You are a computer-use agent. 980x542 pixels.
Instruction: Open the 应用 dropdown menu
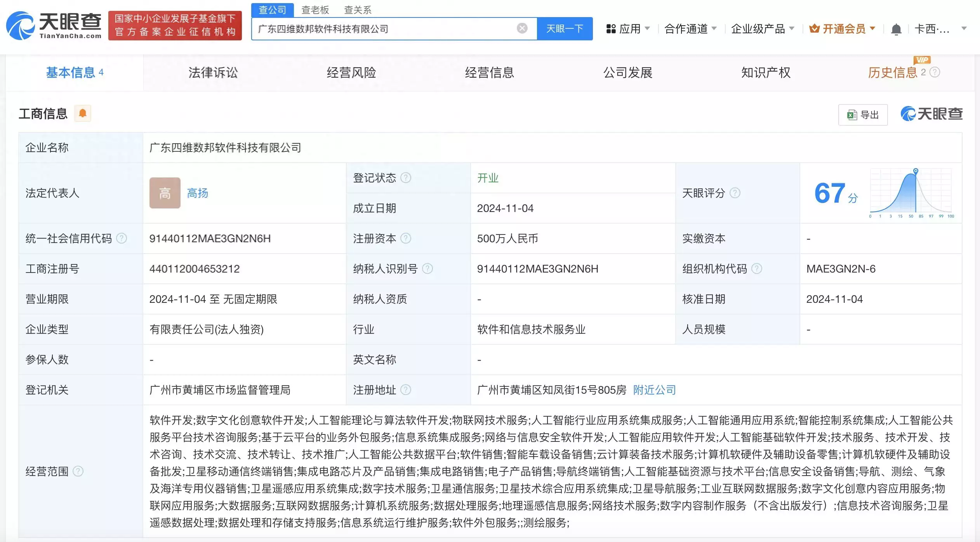628,29
